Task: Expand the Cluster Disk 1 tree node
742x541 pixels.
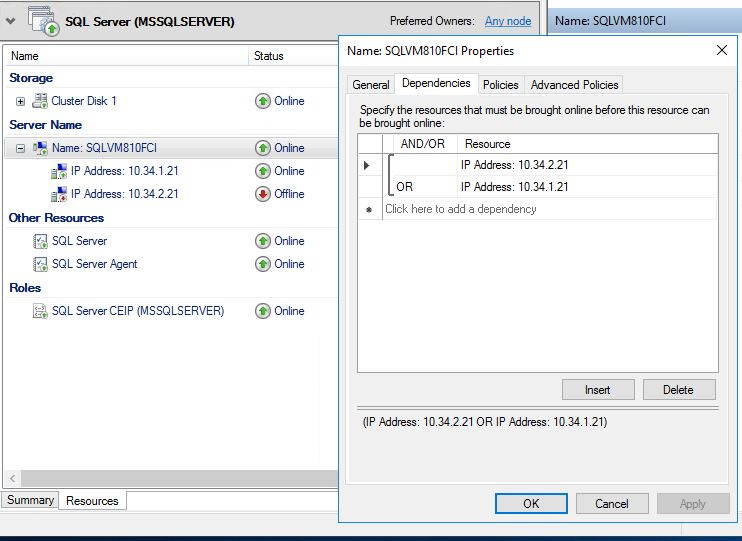Action: 20,101
